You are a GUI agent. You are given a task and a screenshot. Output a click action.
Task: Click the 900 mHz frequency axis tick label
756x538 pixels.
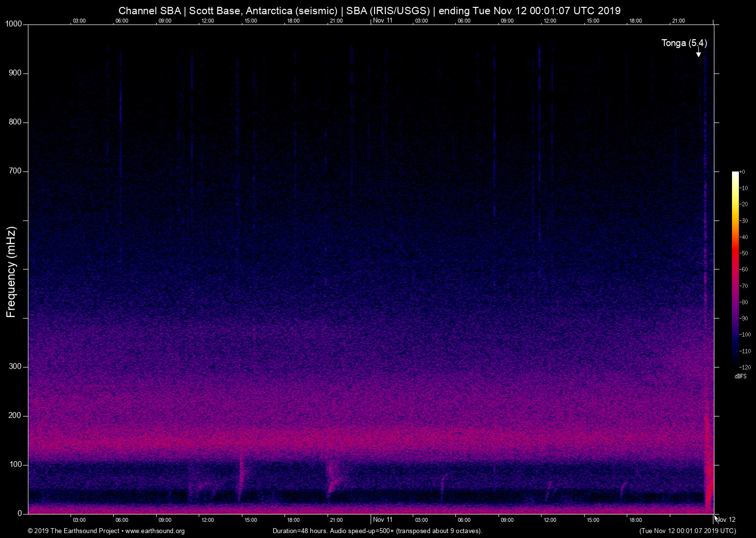click(x=15, y=73)
